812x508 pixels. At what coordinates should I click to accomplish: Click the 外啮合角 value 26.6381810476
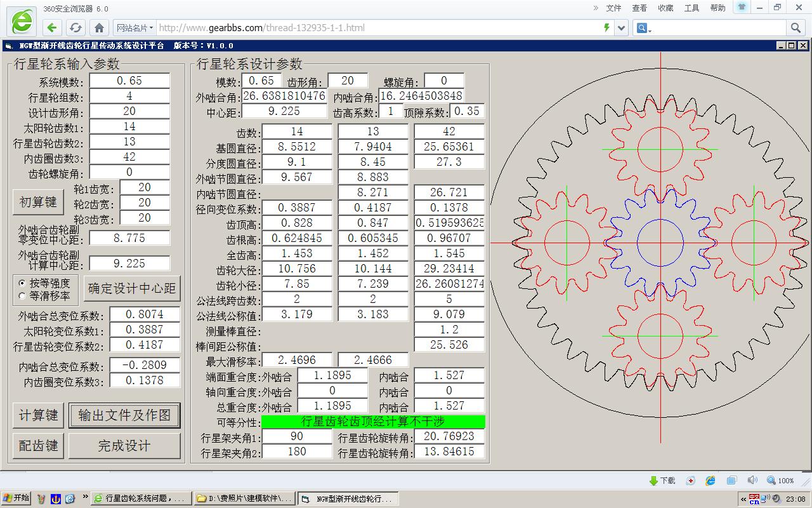[284, 96]
